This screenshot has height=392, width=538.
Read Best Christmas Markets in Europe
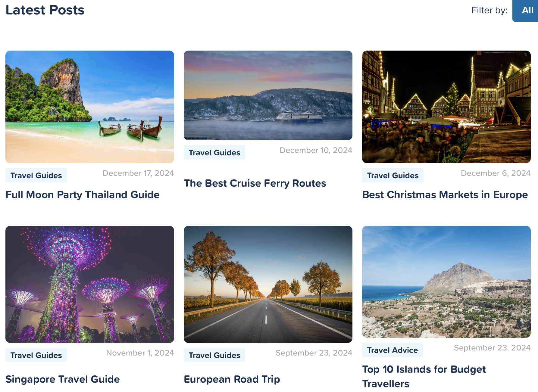445,195
